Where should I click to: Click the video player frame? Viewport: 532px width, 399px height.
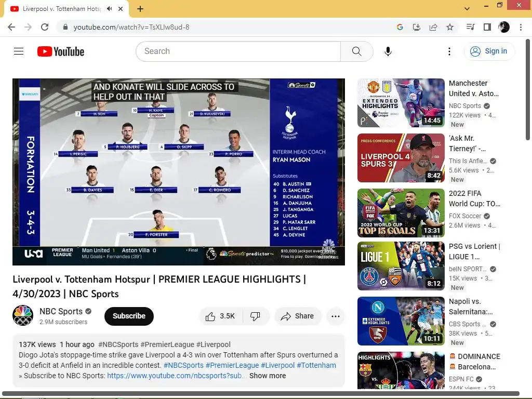[179, 171]
